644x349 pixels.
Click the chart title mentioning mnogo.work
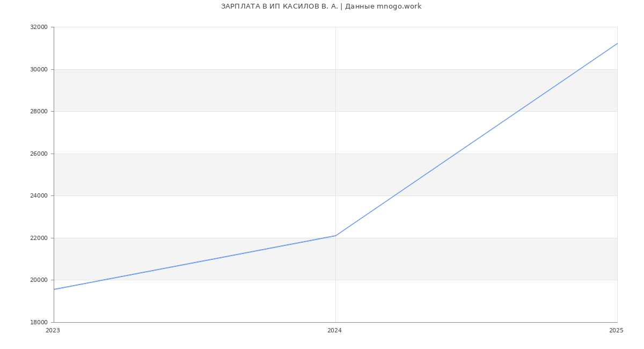click(x=321, y=6)
